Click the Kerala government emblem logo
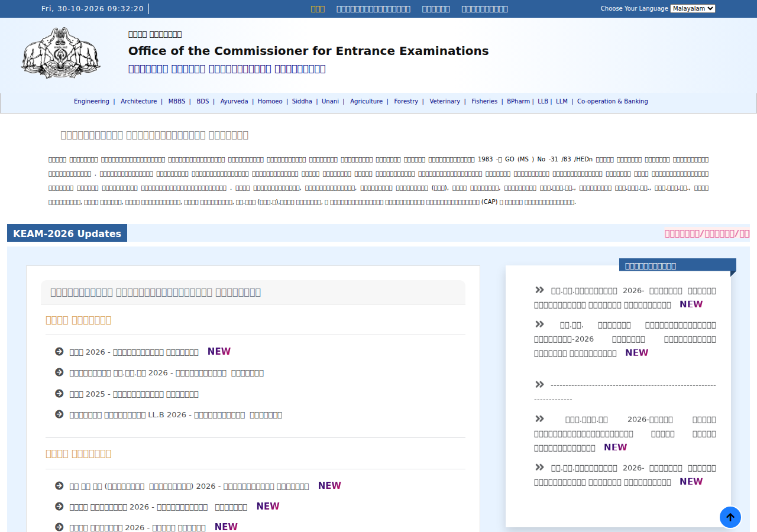This screenshot has width=757, height=532. coord(61,53)
